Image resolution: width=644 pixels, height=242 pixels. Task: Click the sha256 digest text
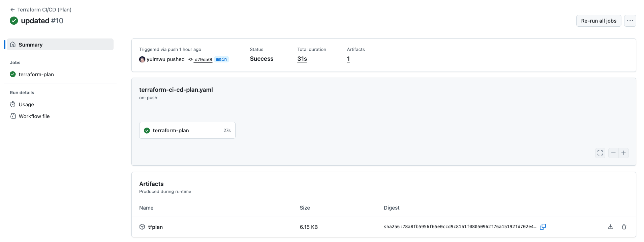click(460, 227)
